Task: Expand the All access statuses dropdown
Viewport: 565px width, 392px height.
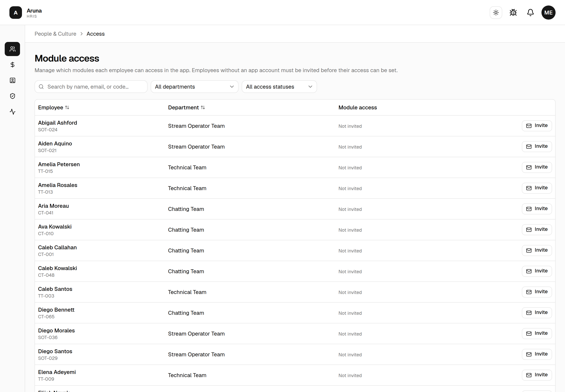Action: [279, 87]
